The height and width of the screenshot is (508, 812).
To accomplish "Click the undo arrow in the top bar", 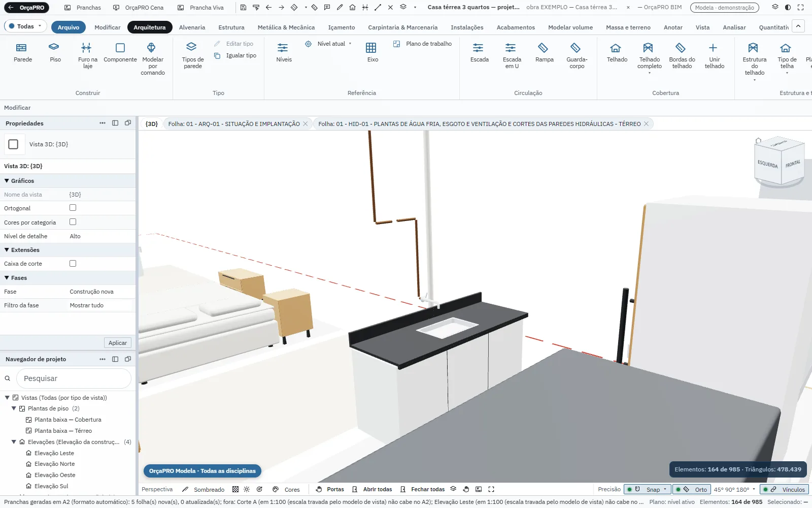I will [x=268, y=8].
